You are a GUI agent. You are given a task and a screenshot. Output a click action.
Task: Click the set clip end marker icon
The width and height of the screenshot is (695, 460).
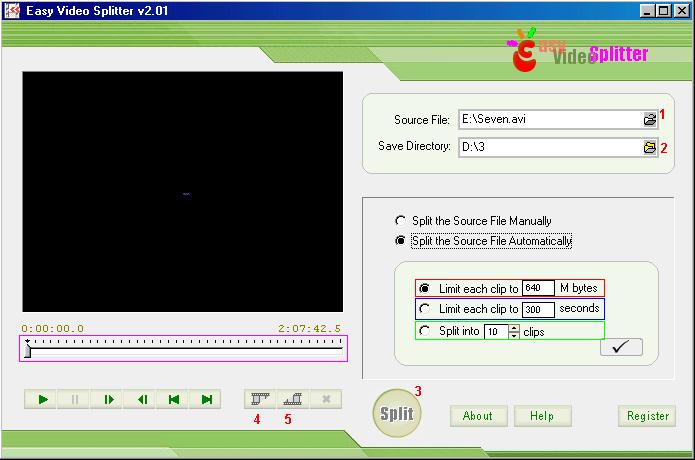293,400
